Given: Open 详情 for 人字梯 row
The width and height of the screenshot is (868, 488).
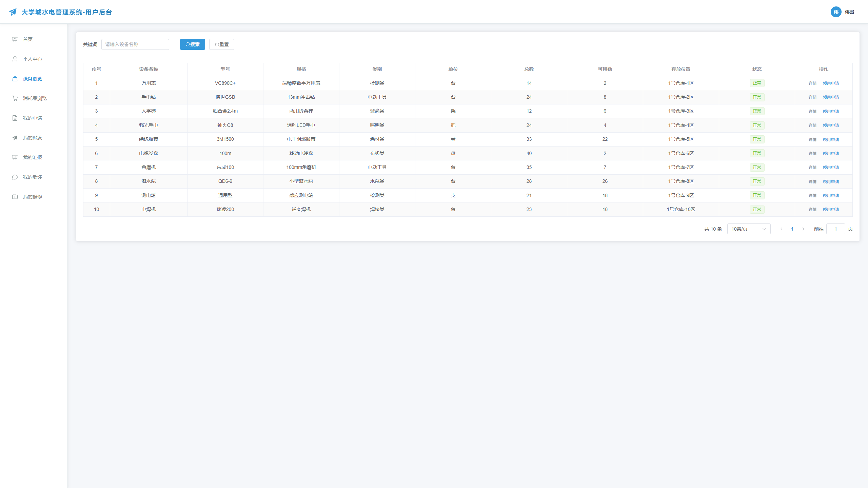Looking at the screenshot, I should (812, 112).
